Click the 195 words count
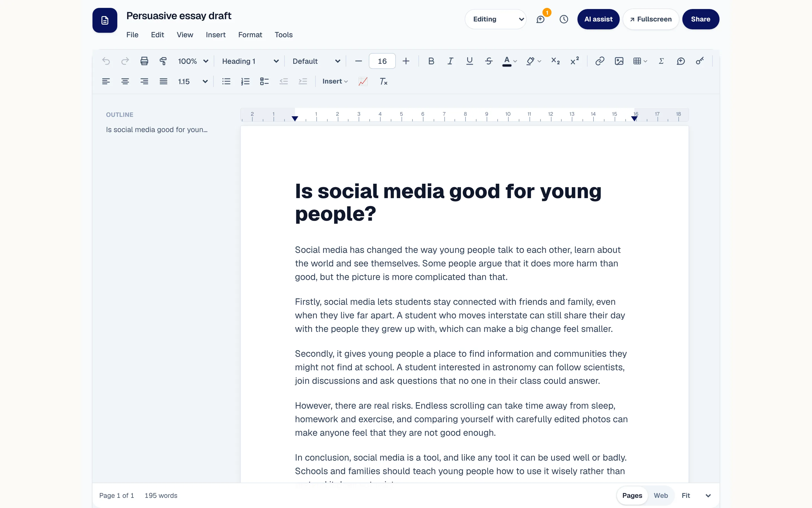 pyautogui.click(x=161, y=496)
